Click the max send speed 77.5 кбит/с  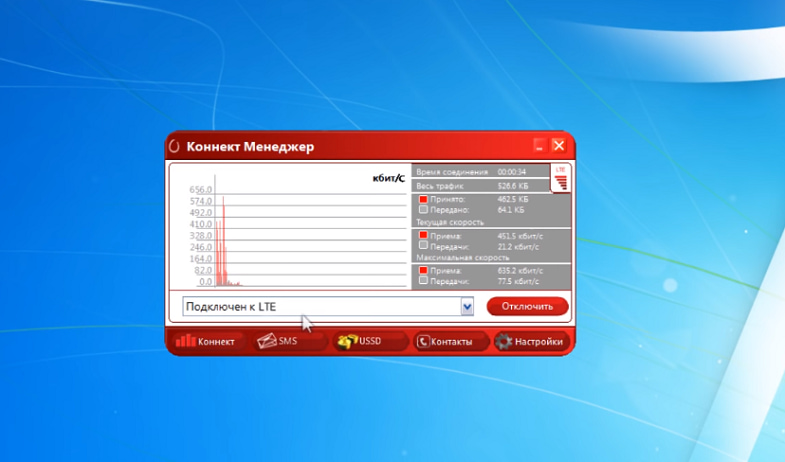tap(518, 281)
